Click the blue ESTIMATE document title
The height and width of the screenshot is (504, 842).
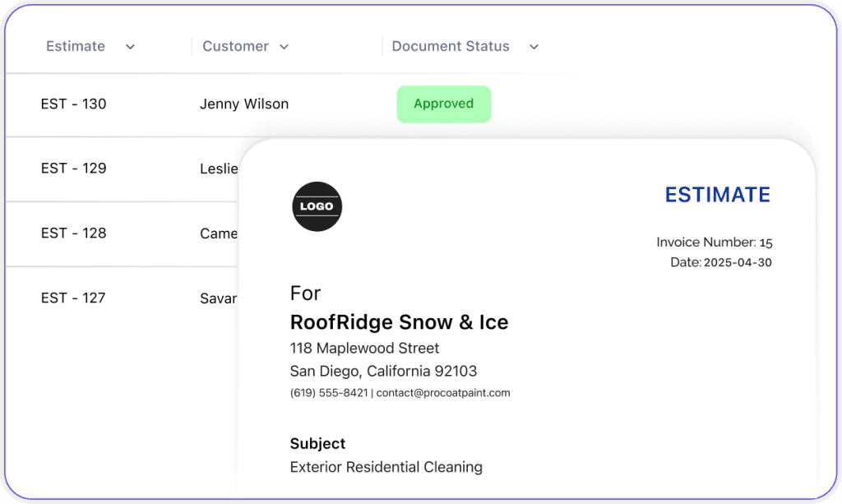(x=717, y=195)
